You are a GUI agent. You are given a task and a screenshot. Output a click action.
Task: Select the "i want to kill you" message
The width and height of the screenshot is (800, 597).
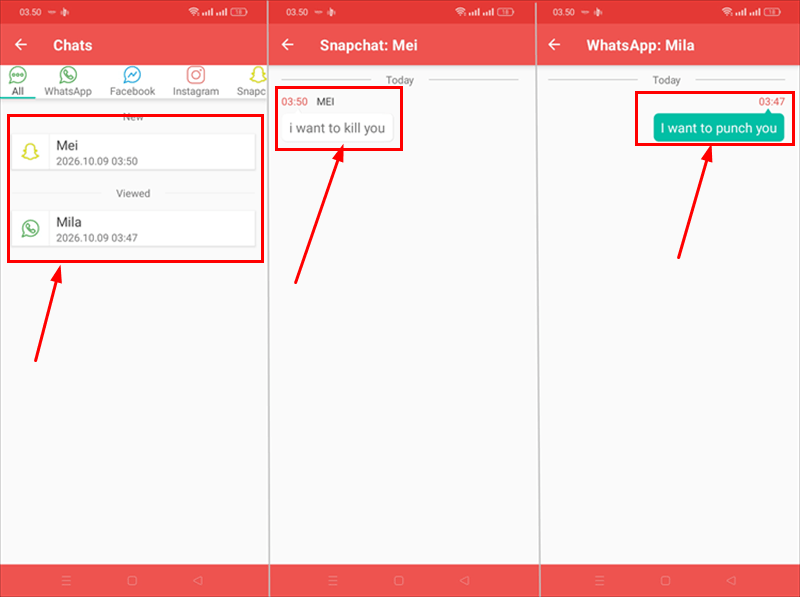337,128
